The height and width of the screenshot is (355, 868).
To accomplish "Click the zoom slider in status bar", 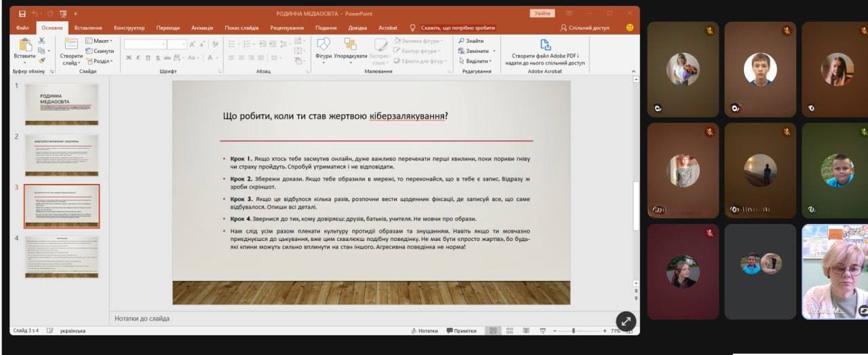I will tap(574, 331).
